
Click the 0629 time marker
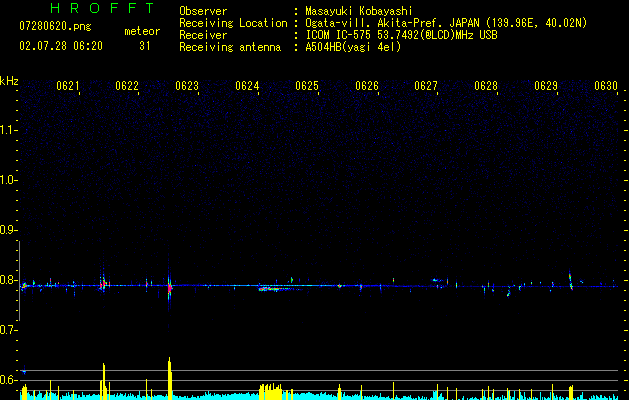pos(546,85)
